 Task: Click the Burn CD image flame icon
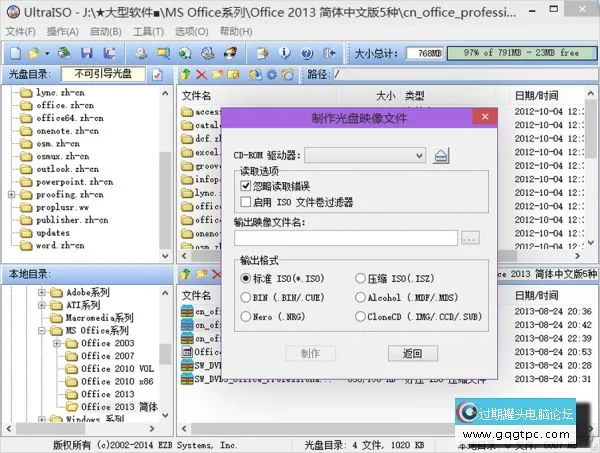tap(230, 53)
